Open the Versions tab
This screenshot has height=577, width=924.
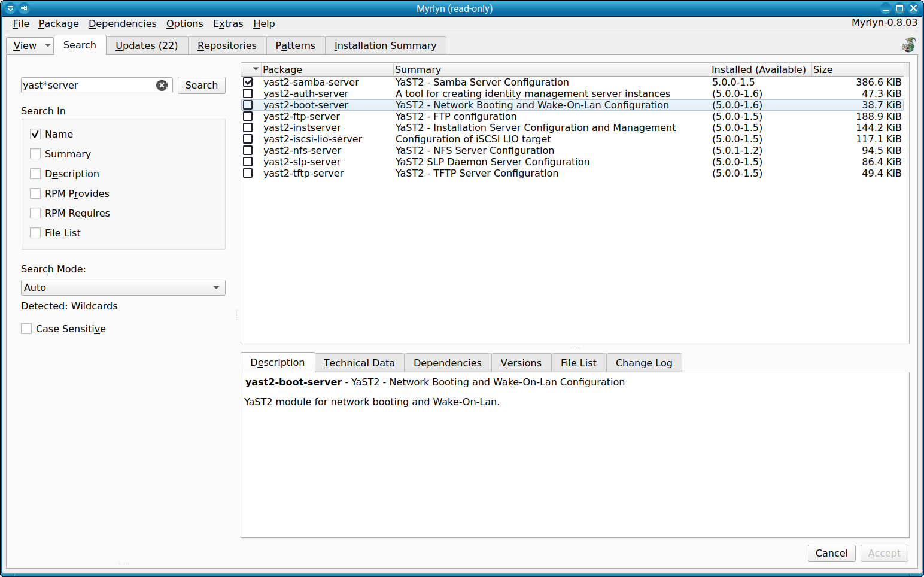pyautogui.click(x=521, y=363)
